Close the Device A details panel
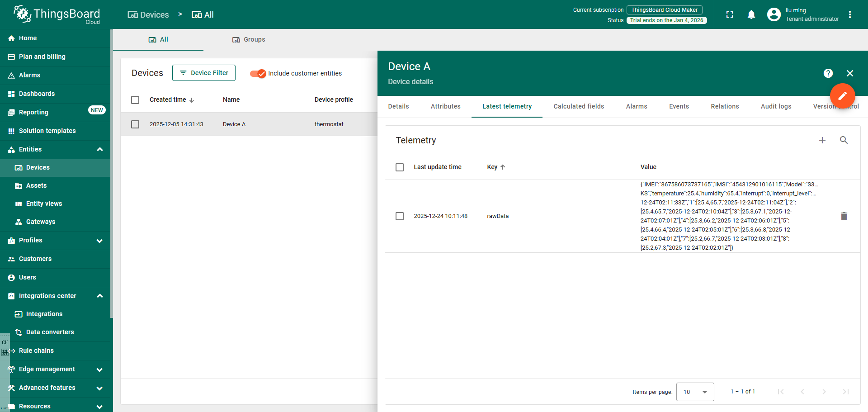The image size is (868, 412). (x=850, y=73)
